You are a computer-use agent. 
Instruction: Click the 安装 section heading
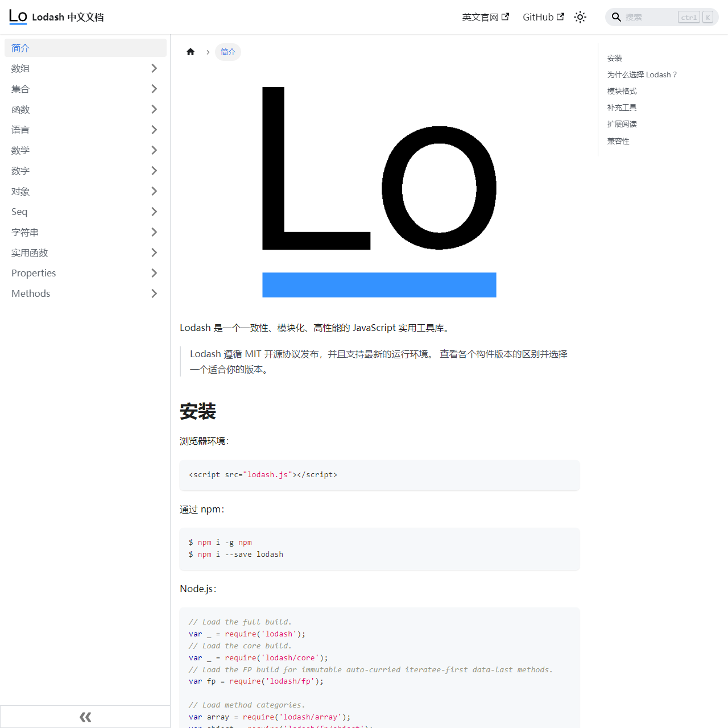[x=198, y=411]
